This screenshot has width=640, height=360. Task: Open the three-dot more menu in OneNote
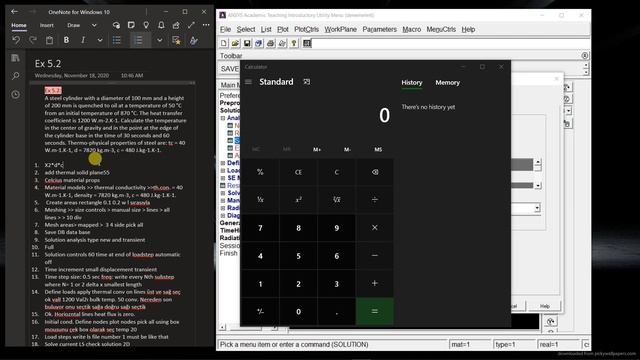tap(206, 25)
